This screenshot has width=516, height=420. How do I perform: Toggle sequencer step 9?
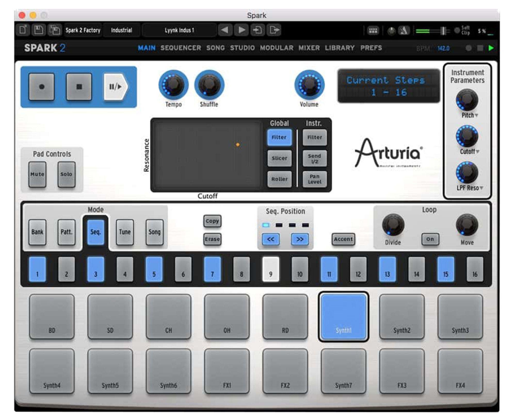271,269
